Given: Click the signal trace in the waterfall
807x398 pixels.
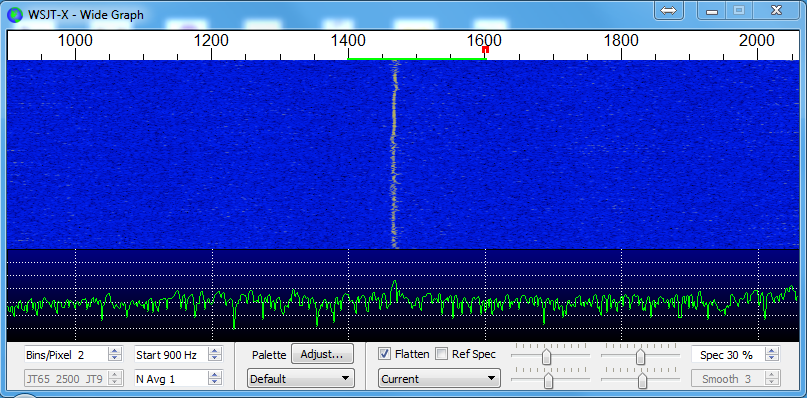Looking at the screenshot, I should point(395,154).
